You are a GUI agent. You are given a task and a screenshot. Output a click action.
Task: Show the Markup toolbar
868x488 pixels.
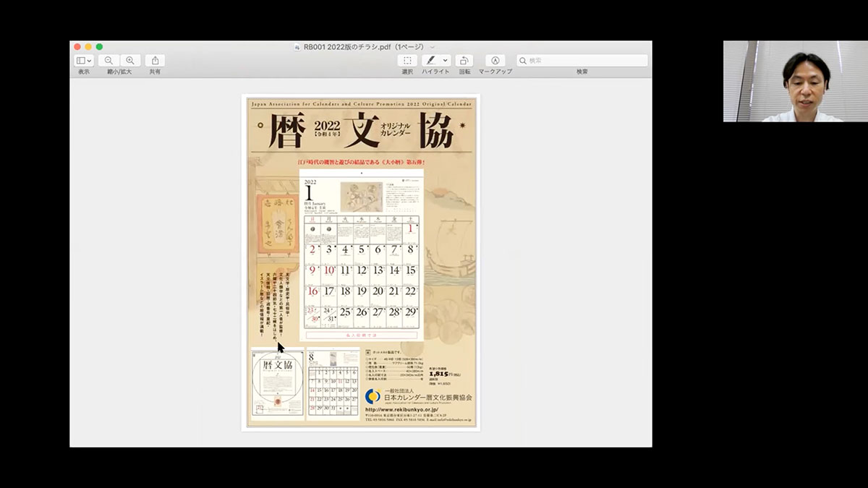495,61
